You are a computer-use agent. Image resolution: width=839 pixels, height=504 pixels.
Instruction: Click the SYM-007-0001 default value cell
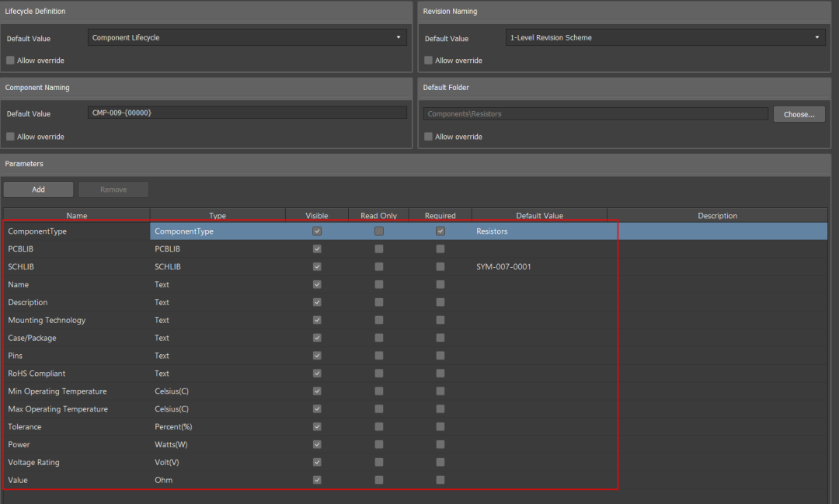539,266
